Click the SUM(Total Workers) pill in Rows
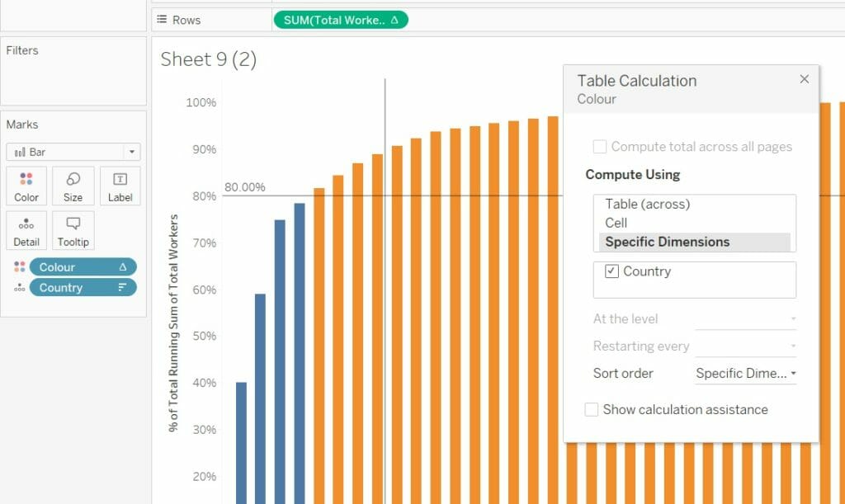The image size is (845, 504). [x=340, y=20]
